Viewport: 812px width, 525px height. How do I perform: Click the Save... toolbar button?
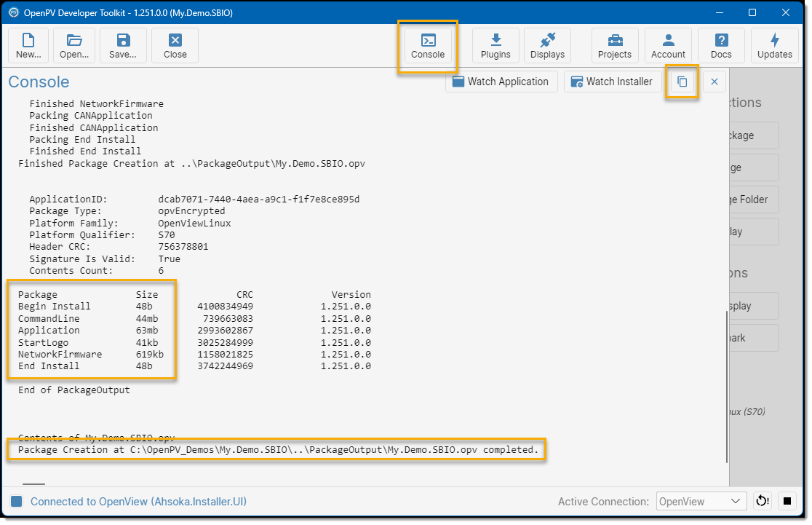123,46
